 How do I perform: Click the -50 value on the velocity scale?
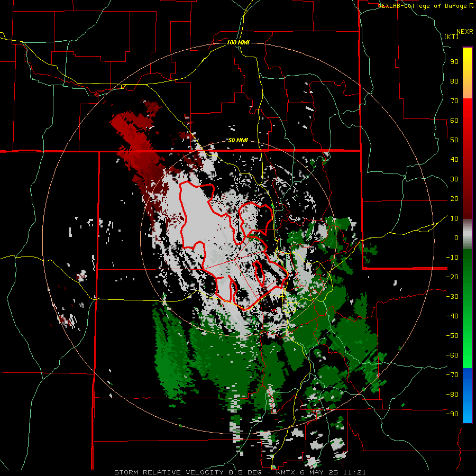click(452, 336)
